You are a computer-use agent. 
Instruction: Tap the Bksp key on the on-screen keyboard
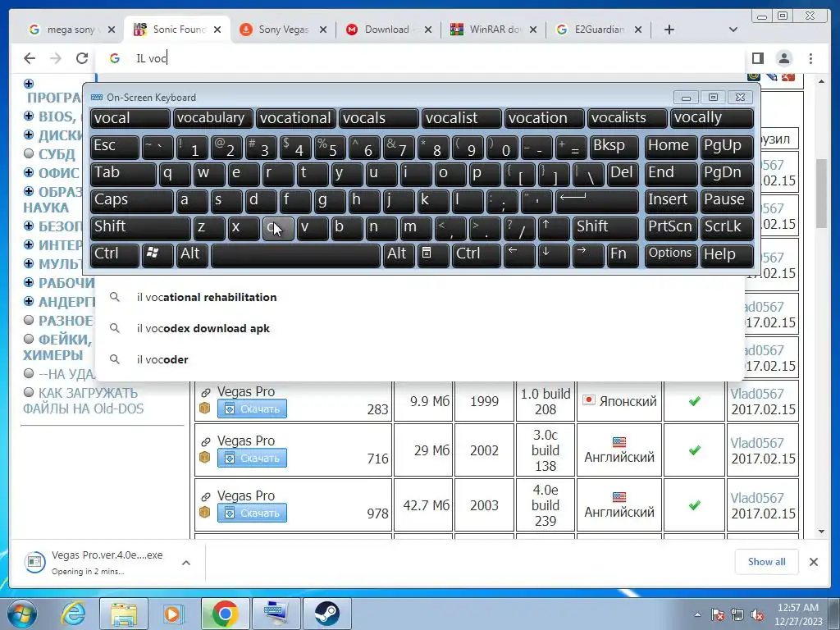(x=614, y=147)
